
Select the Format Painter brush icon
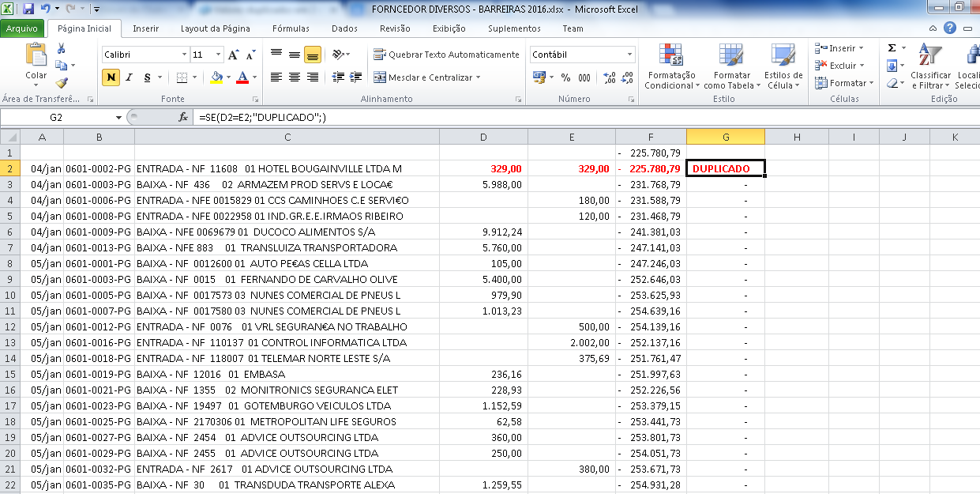tap(62, 82)
